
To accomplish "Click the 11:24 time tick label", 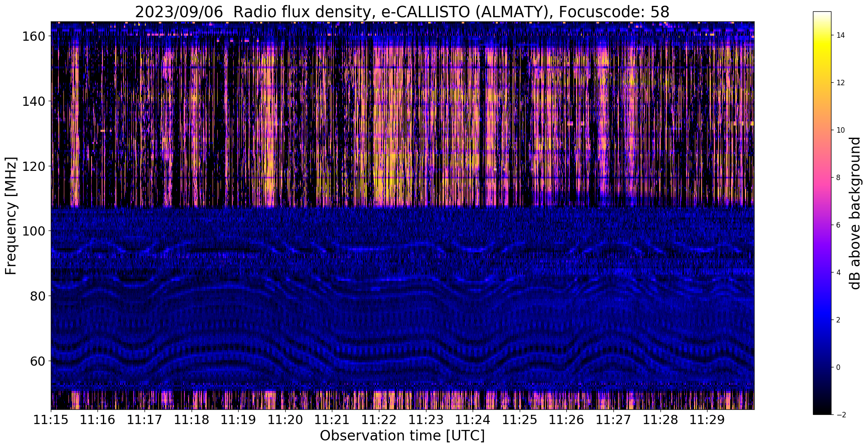I will (473, 420).
